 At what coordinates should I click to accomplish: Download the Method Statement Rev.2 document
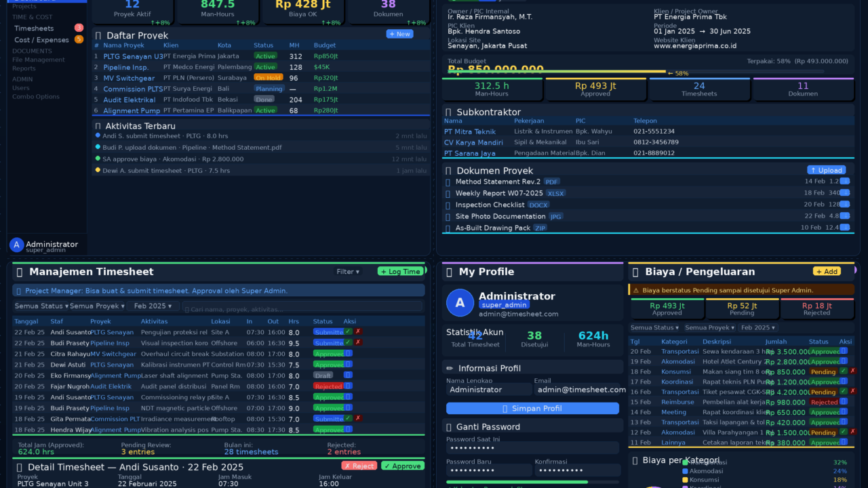845,182
